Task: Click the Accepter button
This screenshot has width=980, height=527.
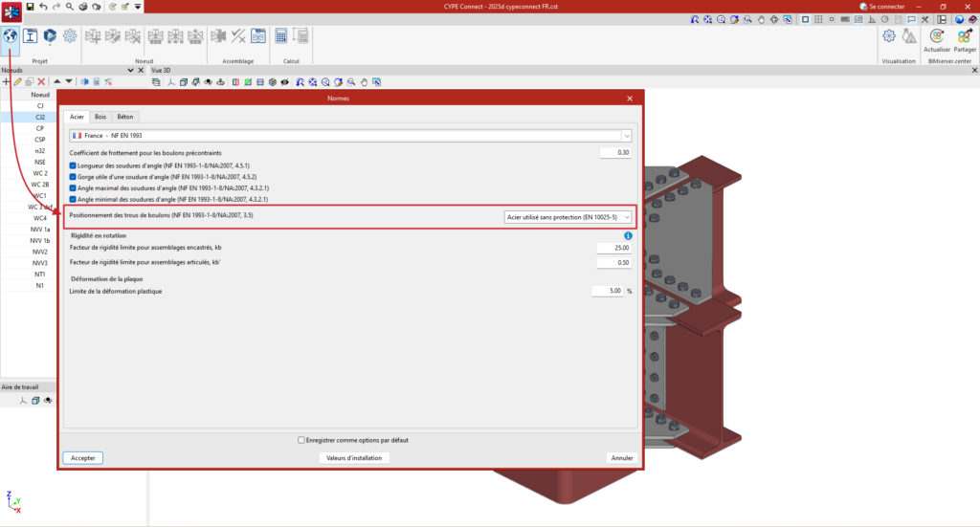Action: [x=82, y=458]
